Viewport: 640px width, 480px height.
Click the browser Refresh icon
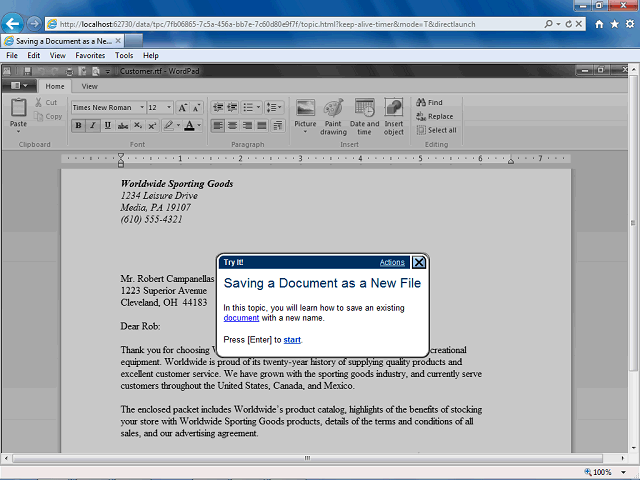569,24
